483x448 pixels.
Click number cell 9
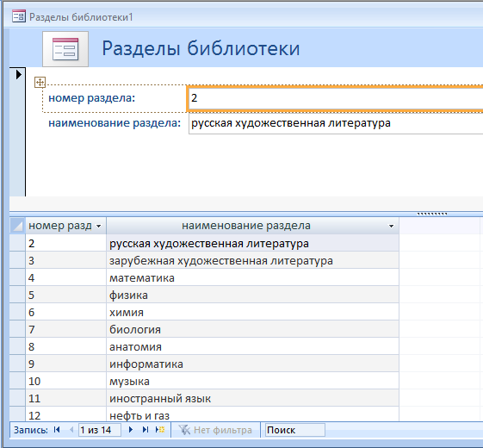point(66,364)
